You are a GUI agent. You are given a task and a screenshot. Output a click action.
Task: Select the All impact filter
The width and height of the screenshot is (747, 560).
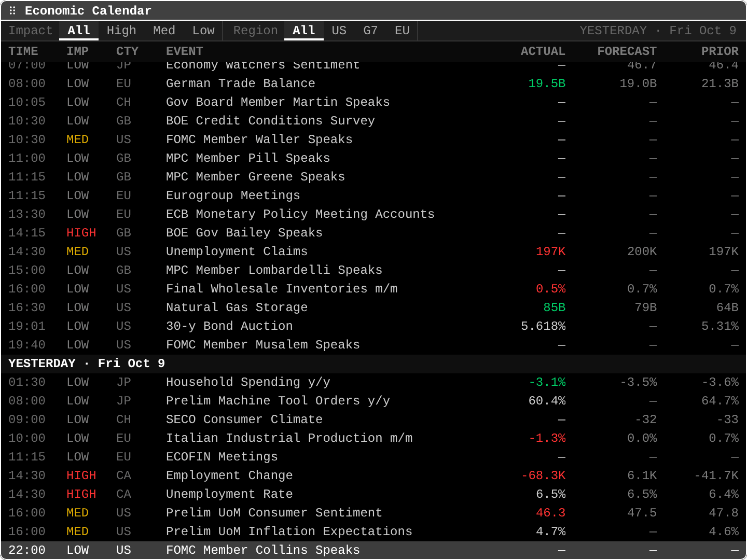tap(79, 31)
